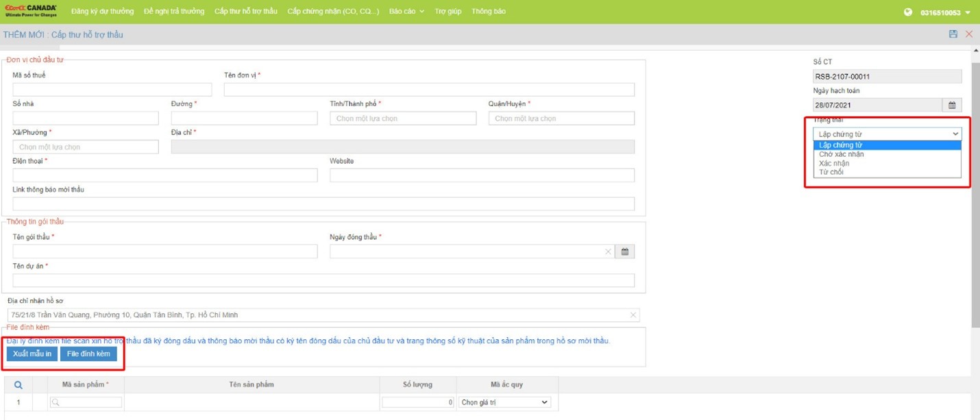Select Cấp thư hỗ trợ thầu menu

(245, 12)
